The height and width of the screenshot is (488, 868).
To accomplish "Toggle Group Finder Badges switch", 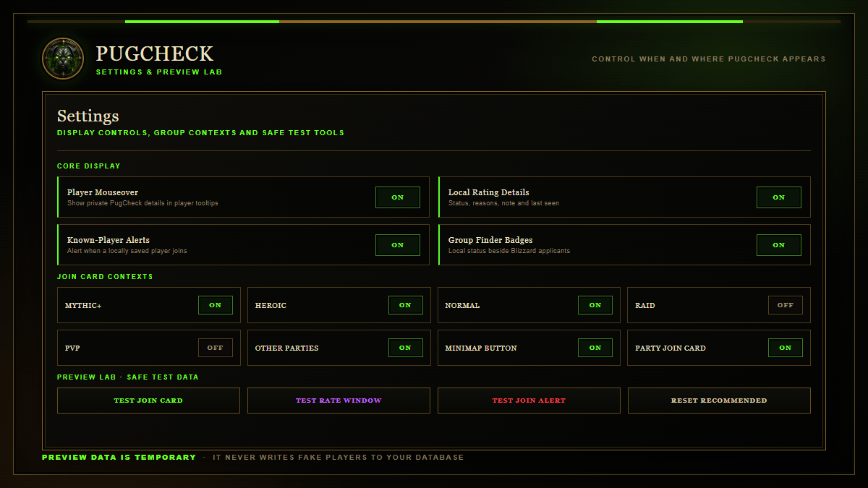I will [779, 245].
